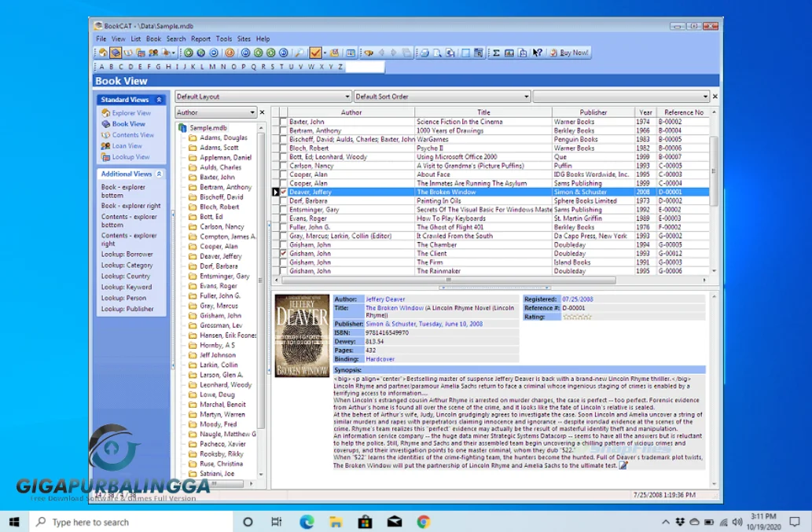Click the quick search field after Z

click(x=365, y=67)
